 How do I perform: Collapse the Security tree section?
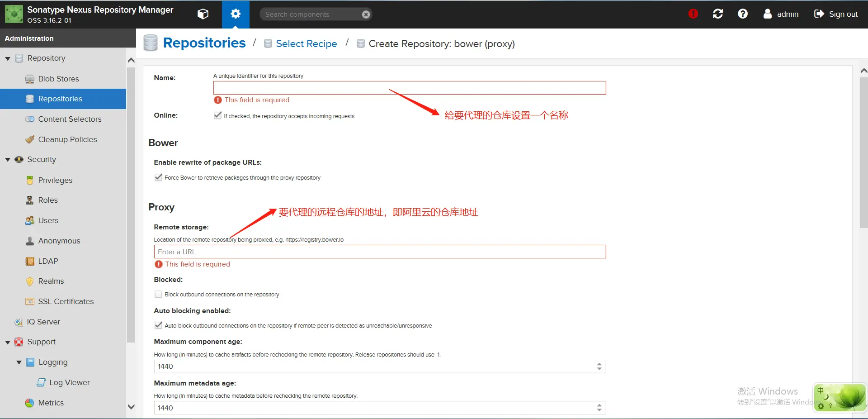tap(8, 160)
